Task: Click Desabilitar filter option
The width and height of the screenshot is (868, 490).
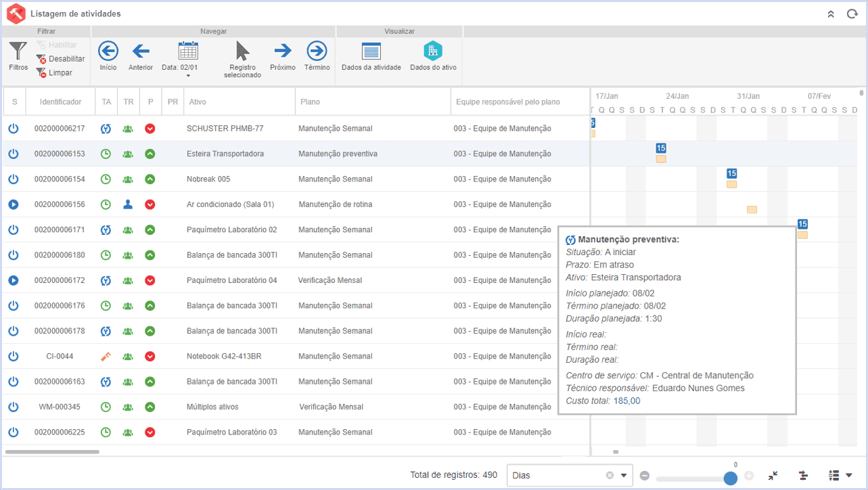Action: point(60,59)
